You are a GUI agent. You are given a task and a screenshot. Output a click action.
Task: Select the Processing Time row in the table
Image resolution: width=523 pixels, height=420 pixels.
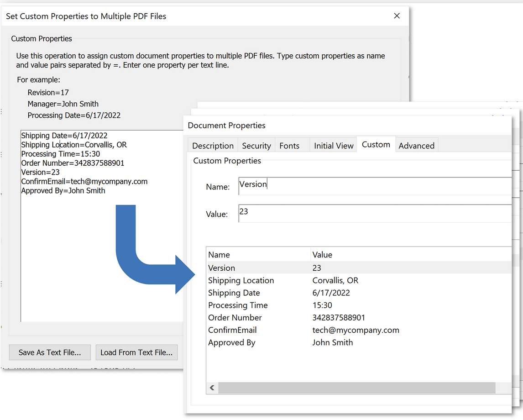pyautogui.click(x=359, y=305)
